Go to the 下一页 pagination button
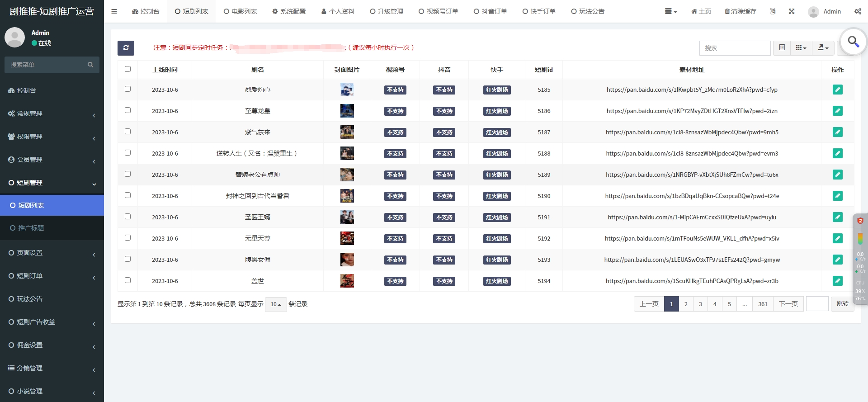868x402 pixels. tap(788, 304)
